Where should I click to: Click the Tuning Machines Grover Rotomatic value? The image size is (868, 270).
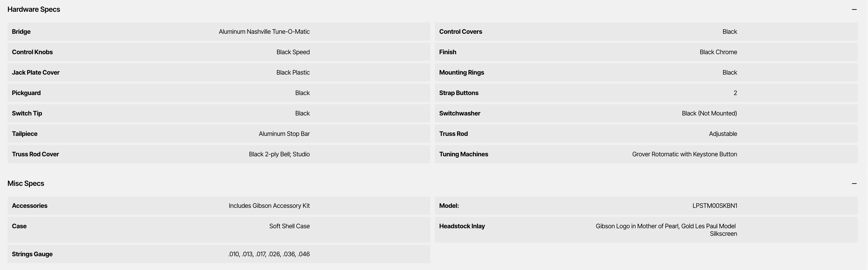684,154
